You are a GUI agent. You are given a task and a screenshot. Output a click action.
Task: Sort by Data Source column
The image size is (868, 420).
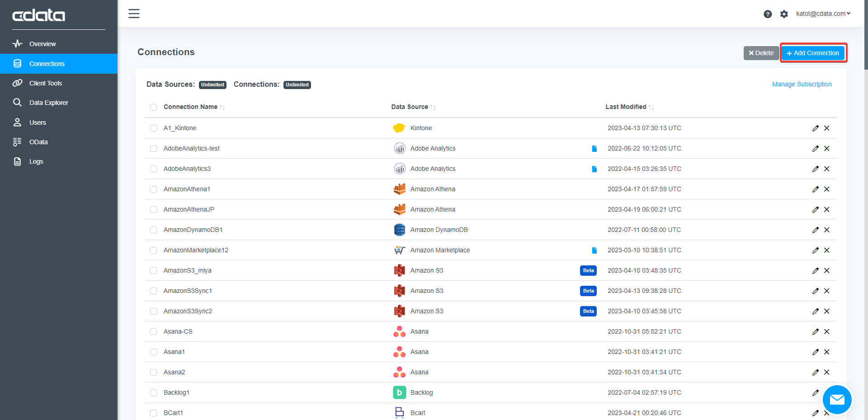(x=414, y=107)
